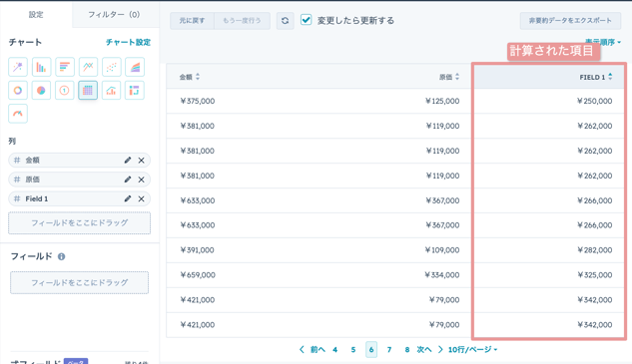
Task: Click the ¥109,000 cost cell
Action: click(442, 250)
